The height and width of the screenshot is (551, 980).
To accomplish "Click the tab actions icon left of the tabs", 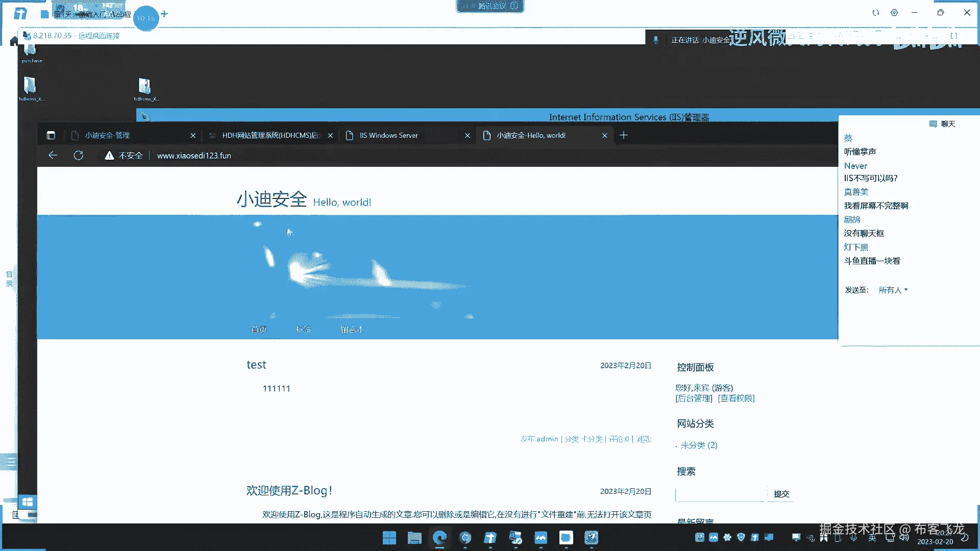I will [51, 135].
